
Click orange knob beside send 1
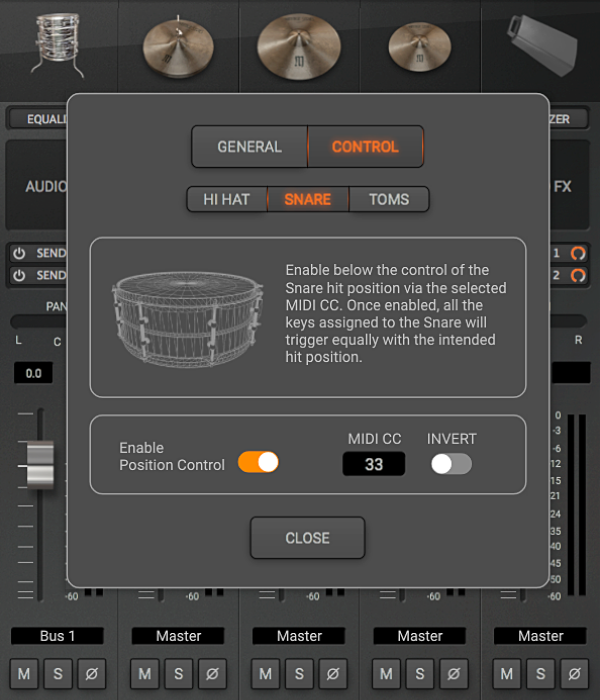coord(578,253)
